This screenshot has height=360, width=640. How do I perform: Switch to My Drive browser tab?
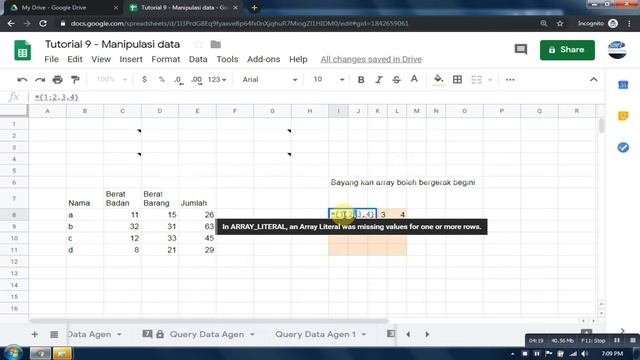point(63,8)
